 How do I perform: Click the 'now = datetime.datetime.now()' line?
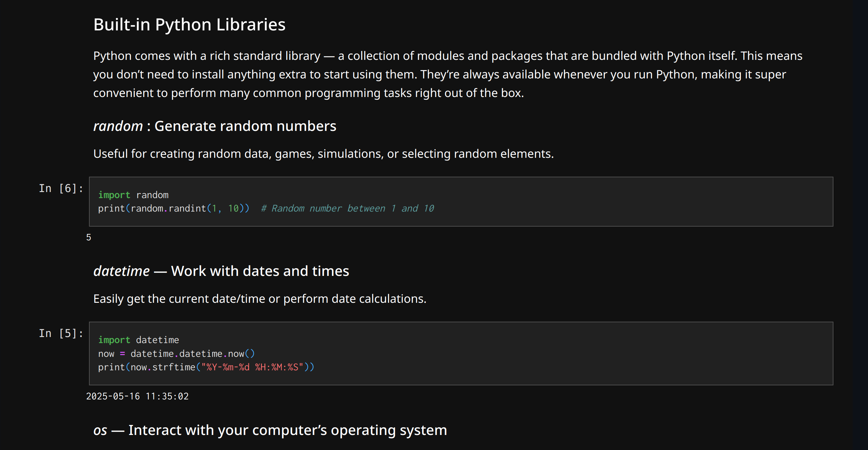point(176,354)
